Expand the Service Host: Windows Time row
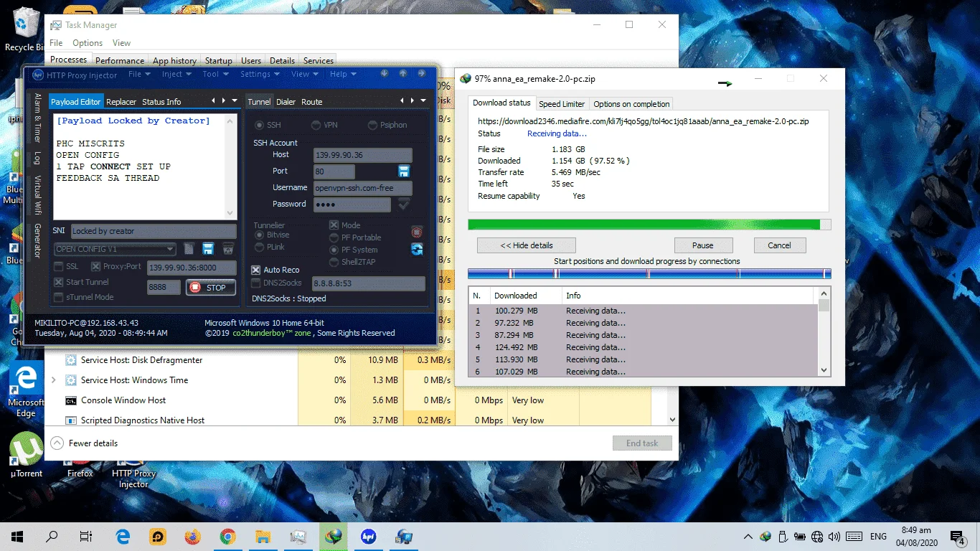980x551 pixels. 54,380
